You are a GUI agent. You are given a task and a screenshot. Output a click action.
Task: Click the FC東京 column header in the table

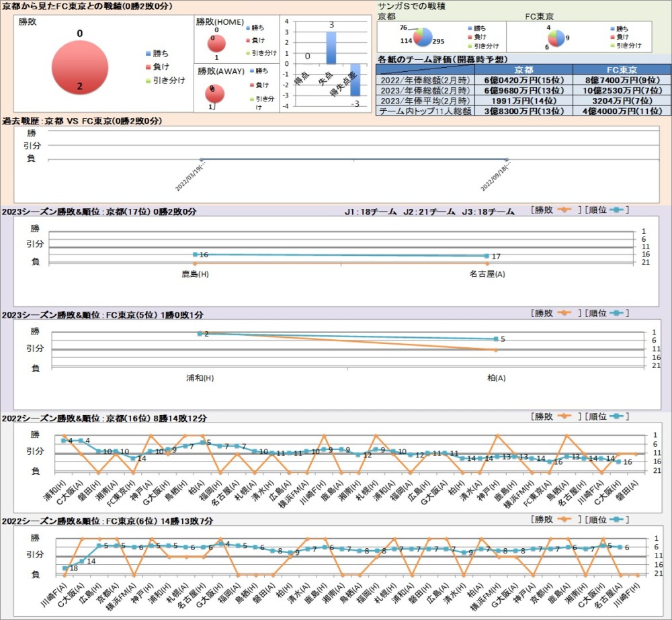pos(622,69)
